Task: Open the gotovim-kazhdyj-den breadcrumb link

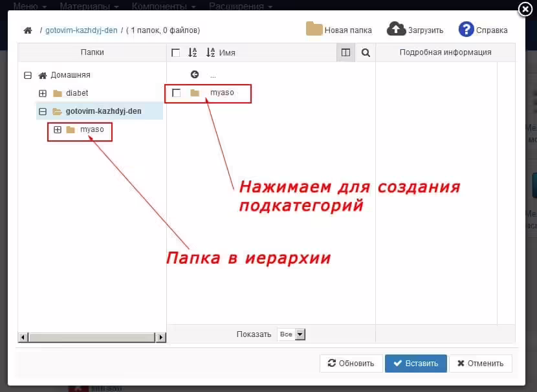Action: click(x=81, y=30)
